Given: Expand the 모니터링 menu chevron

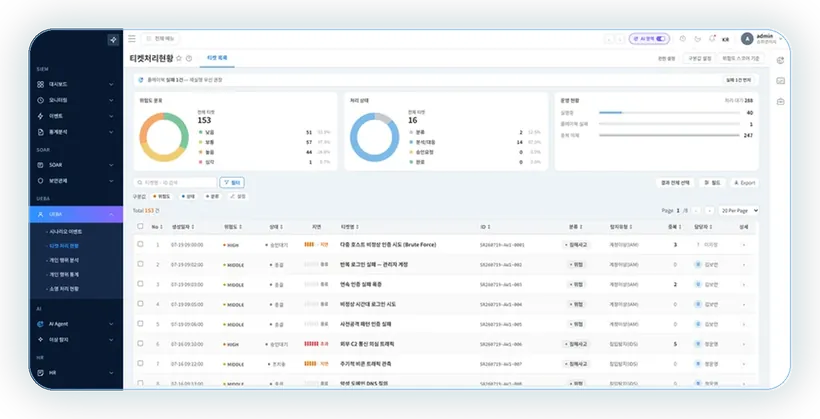Looking at the screenshot, I should [x=111, y=100].
